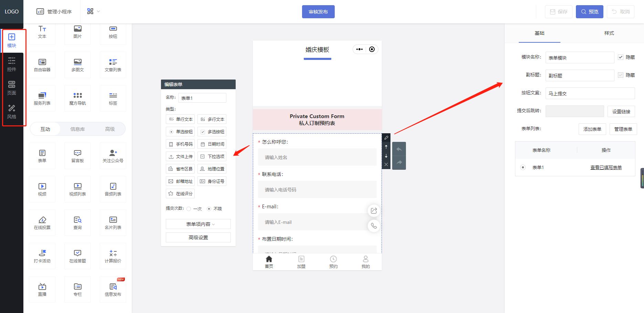The image size is (644, 313).
Task: Add a 信息发布 module
Action: click(x=113, y=290)
